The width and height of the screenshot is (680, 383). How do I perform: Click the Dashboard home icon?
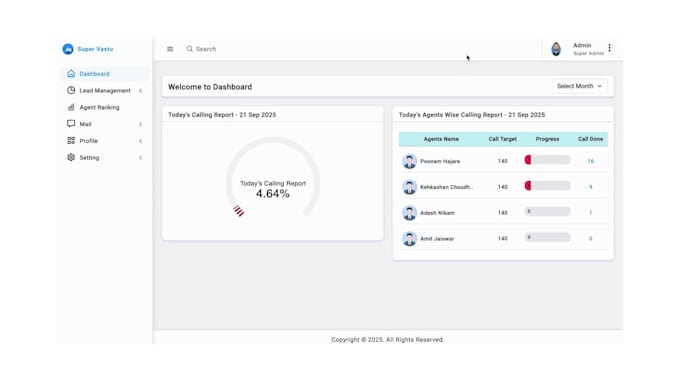click(71, 74)
